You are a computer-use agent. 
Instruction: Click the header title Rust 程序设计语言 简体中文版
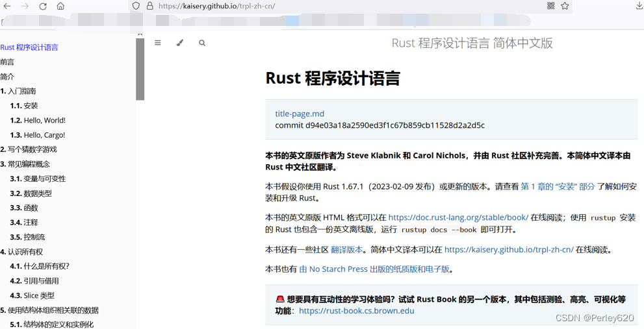(472, 43)
